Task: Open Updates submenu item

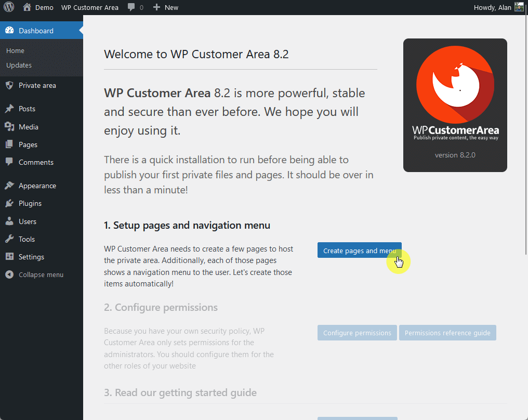Action: click(19, 65)
